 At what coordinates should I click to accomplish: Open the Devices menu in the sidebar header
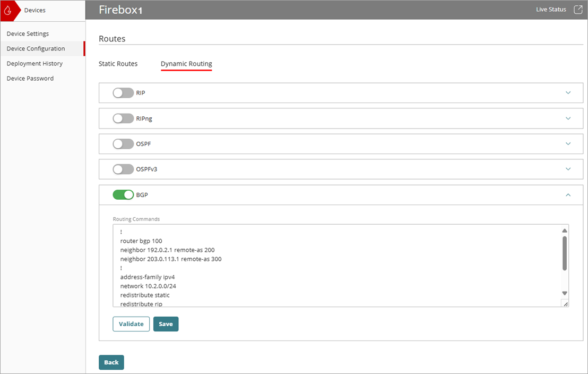click(34, 9)
